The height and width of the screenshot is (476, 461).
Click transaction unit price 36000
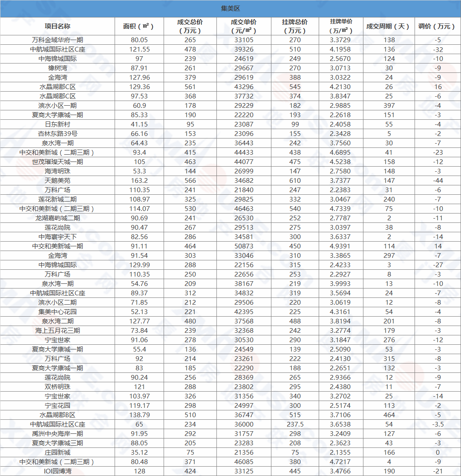pos(244,425)
